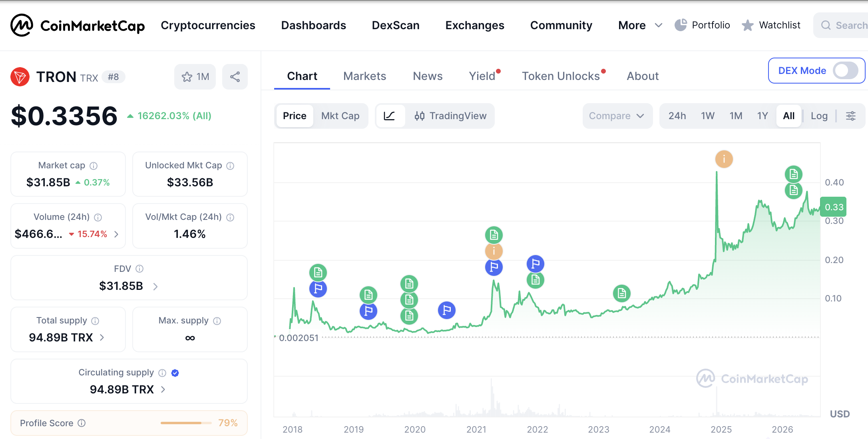Open the blue flag marker near 2020 mid
This screenshot has height=439, width=868.
(447, 310)
